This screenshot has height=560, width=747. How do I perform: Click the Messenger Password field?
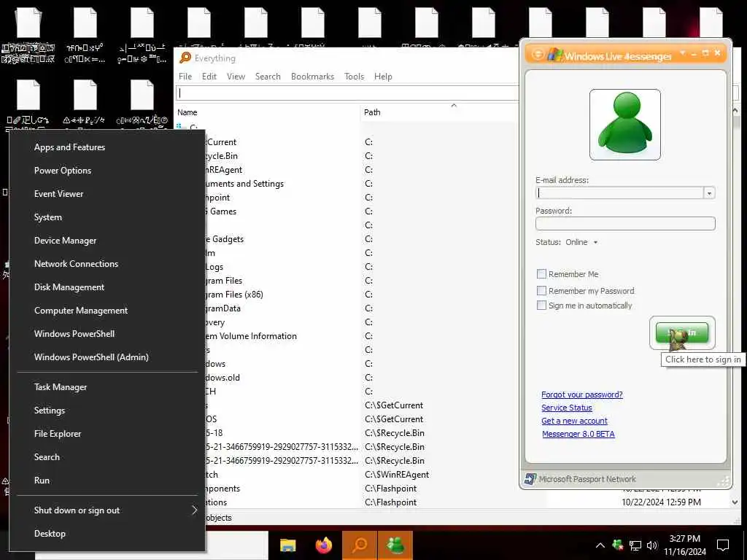tap(625, 223)
